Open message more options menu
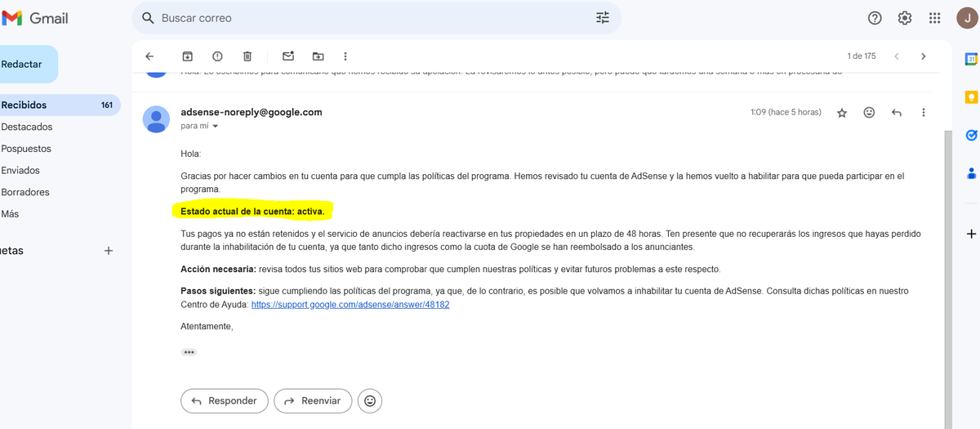This screenshot has height=429, width=980. [x=924, y=112]
